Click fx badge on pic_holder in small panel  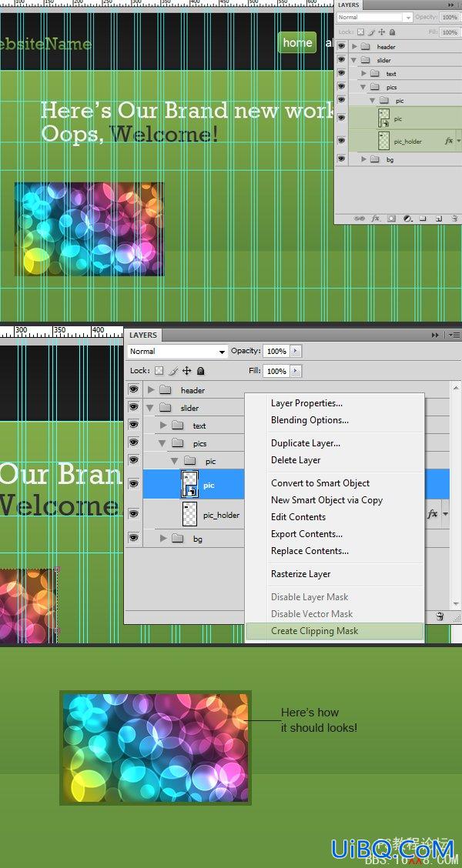[449, 141]
